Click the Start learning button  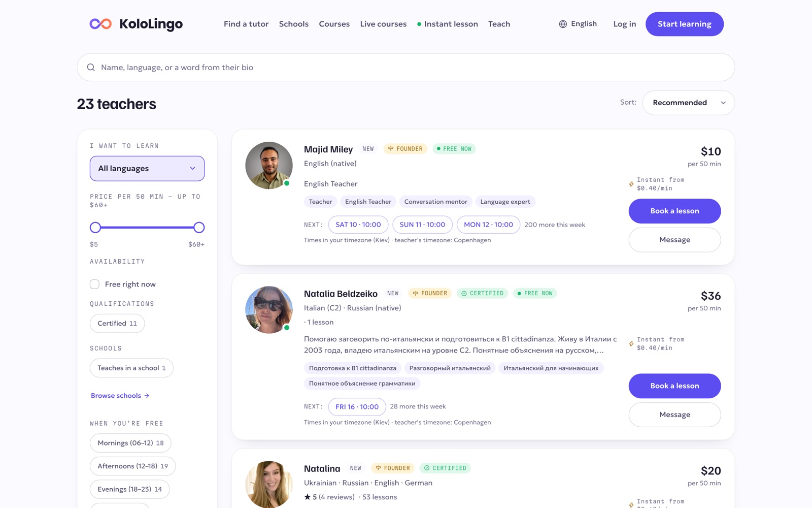click(x=685, y=24)
